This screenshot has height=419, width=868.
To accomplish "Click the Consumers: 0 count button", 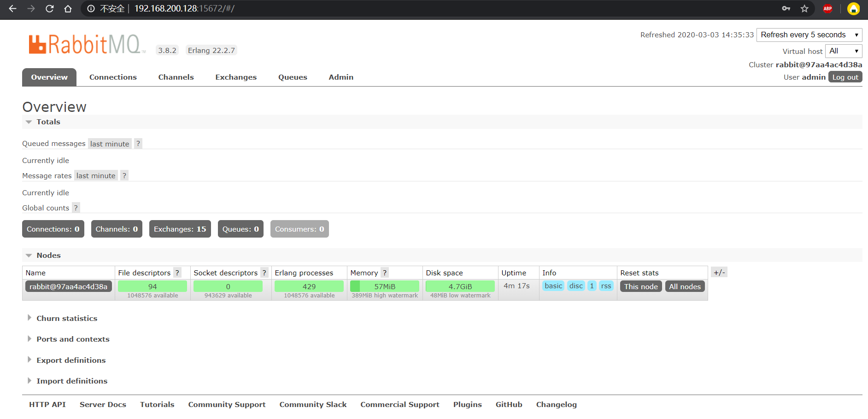I will [299, 229].
